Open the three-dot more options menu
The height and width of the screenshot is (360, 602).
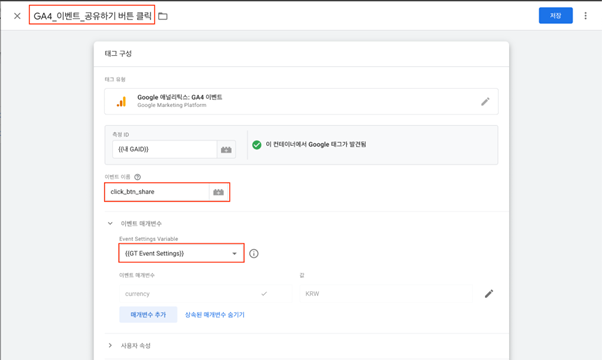(x=585, y=16)
